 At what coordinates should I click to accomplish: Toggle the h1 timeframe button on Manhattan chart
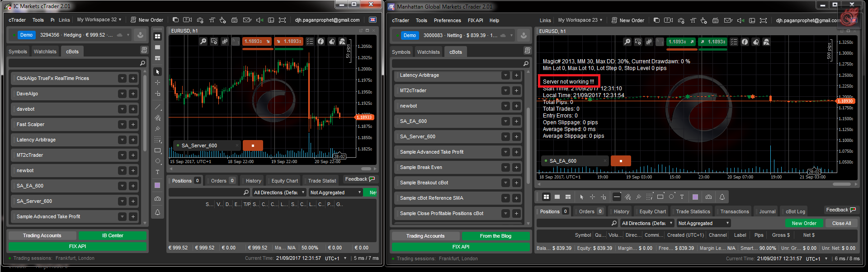click(659, 42)
